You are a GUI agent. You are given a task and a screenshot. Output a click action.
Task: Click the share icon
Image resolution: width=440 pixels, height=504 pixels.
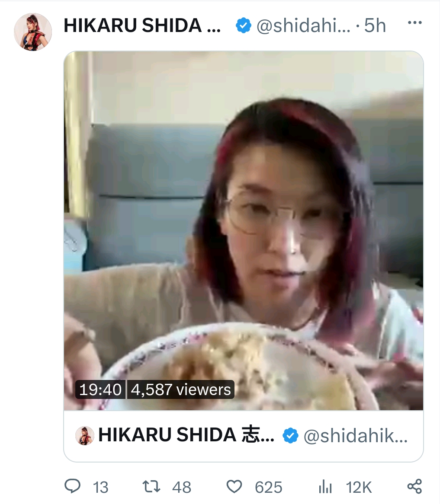pyautogui.click(x=414, y=486)
